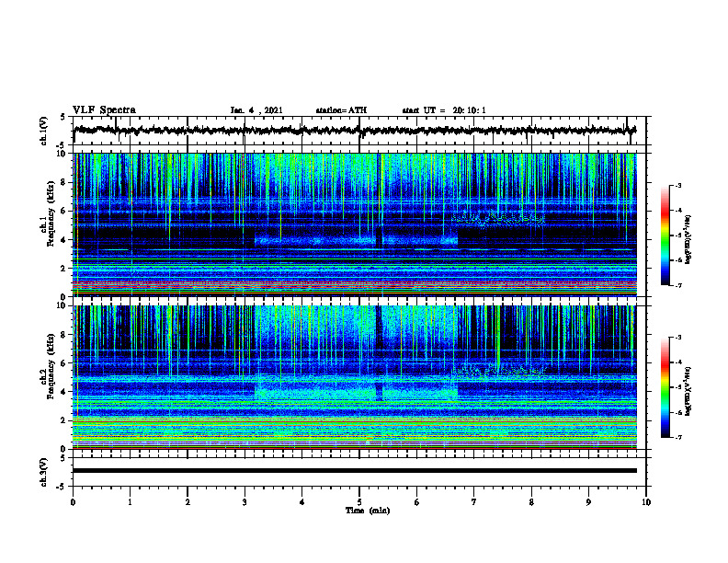This screenshot has width=728, height=563.
Task: Click the "ch.3(V)" axis label
Action: click(x=44, y=472)
